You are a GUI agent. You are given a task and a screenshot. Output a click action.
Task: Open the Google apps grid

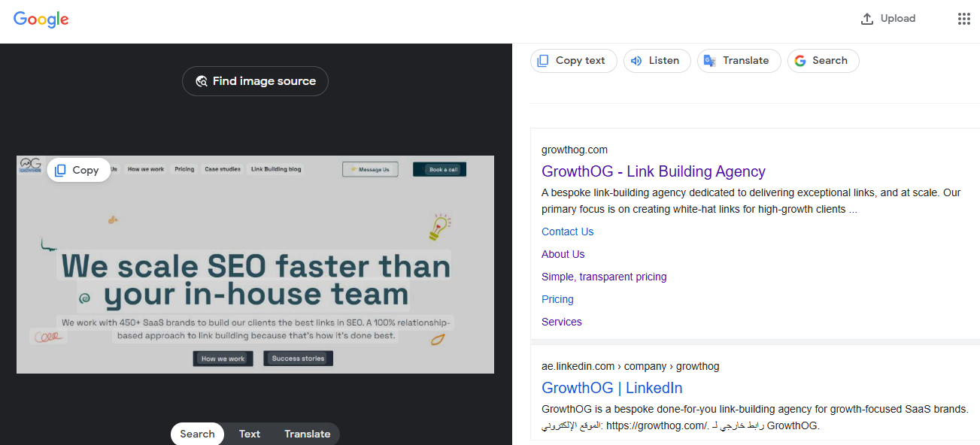963,19
